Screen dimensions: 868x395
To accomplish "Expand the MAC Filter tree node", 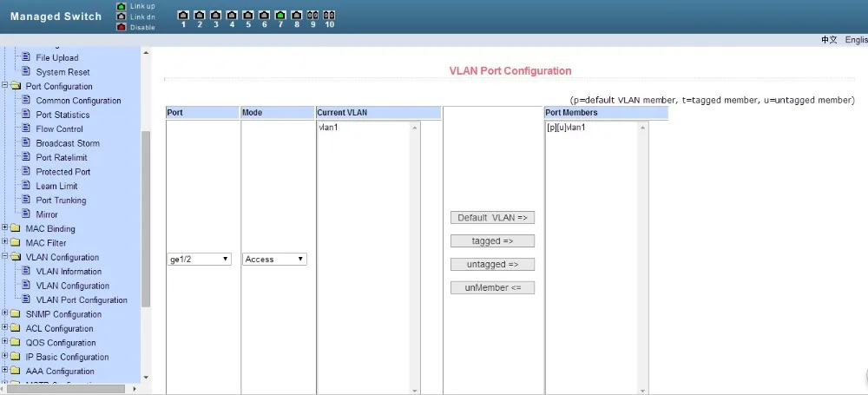I will click(x=5, y=242).
